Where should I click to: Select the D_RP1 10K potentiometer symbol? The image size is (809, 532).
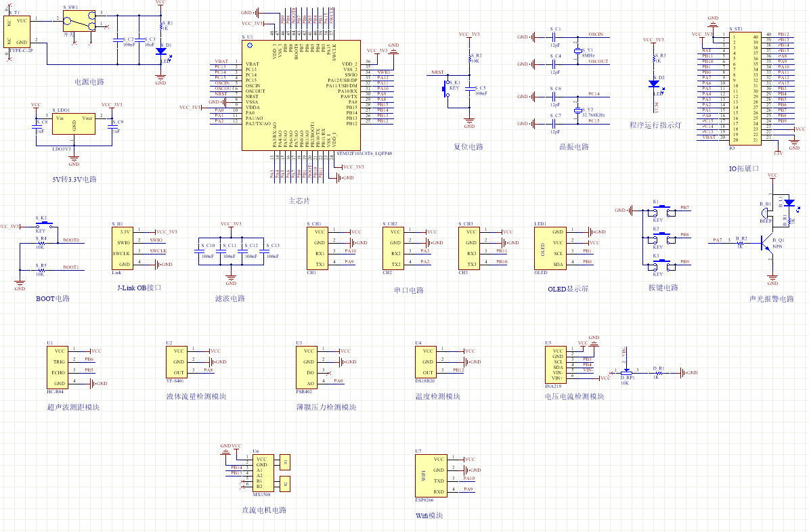click(x=626, y=372)
